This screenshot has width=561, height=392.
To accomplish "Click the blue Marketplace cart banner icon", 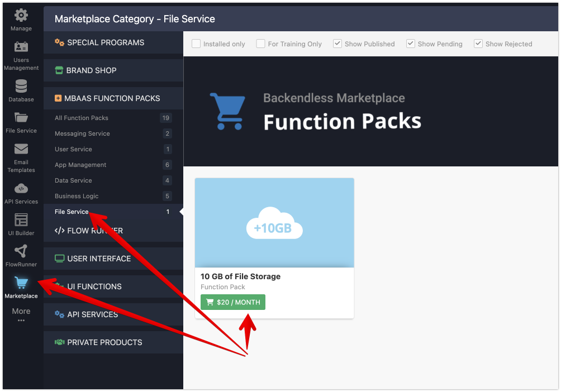I will click(x=228, y=111).
